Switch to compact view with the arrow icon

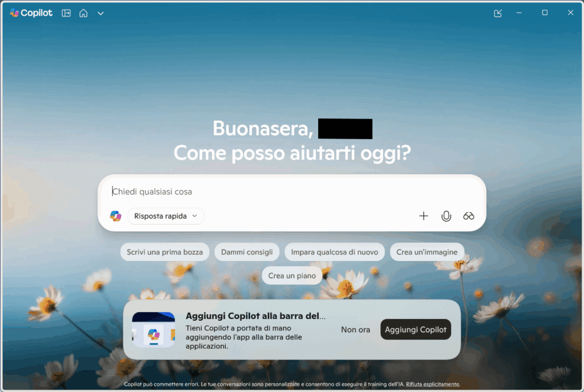pos(497,13)
